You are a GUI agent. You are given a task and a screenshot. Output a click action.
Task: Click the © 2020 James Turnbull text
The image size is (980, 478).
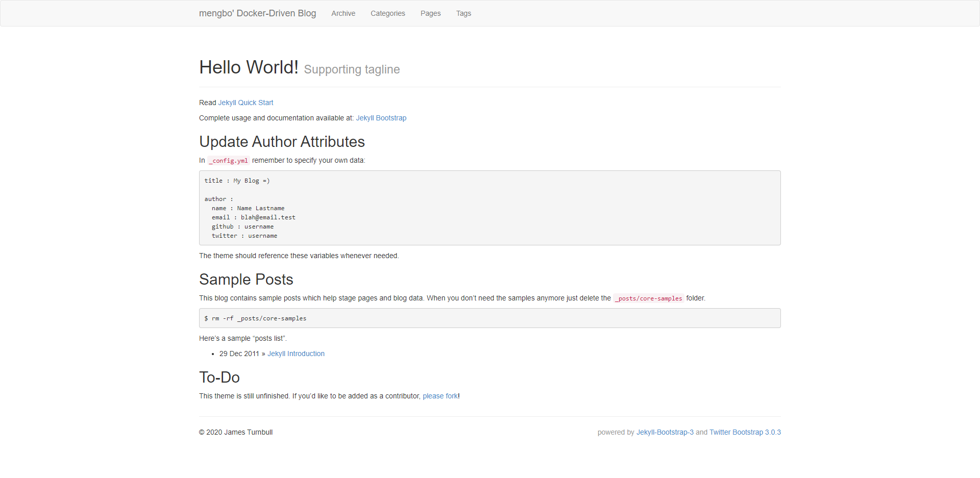pos(236,432)
